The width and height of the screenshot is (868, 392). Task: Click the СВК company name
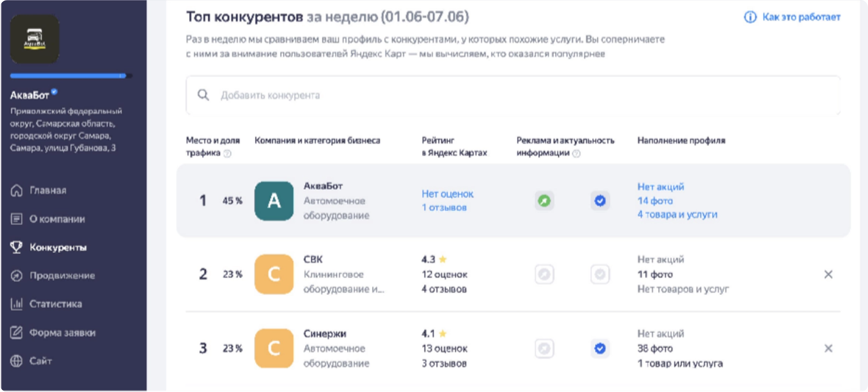pos(313,259)
